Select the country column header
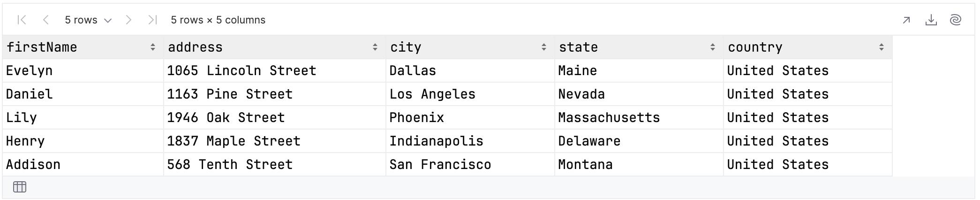This screenshot has width=980, height=200. point(808,47)
